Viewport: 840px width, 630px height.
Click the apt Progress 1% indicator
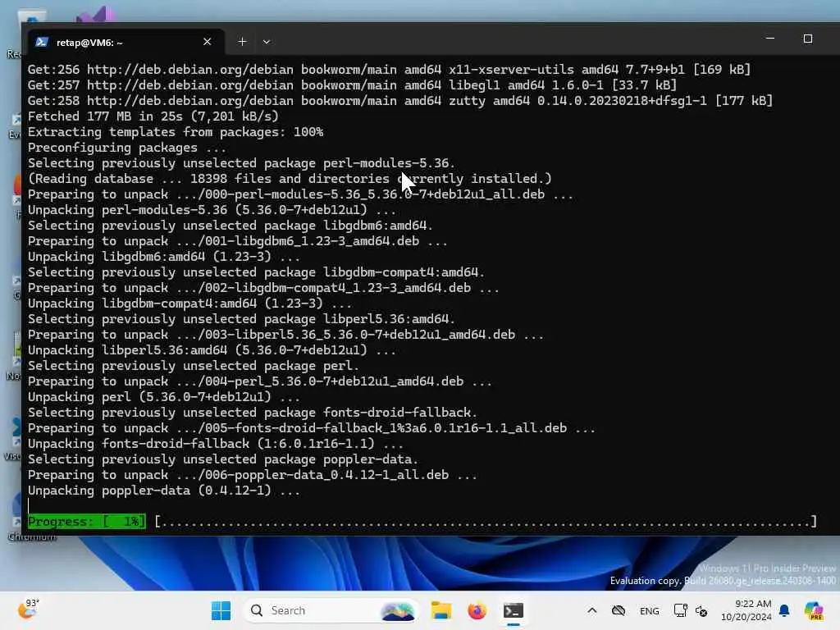pyautogui.click(x=86, y=521)
